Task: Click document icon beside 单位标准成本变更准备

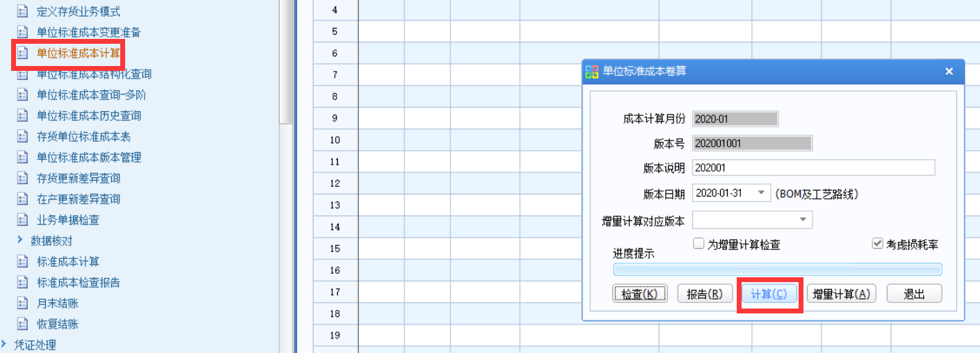Action: (22, 33)
